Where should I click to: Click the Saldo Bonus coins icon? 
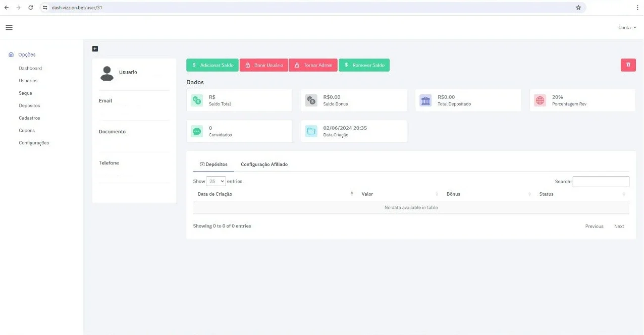tap(311, 100)
